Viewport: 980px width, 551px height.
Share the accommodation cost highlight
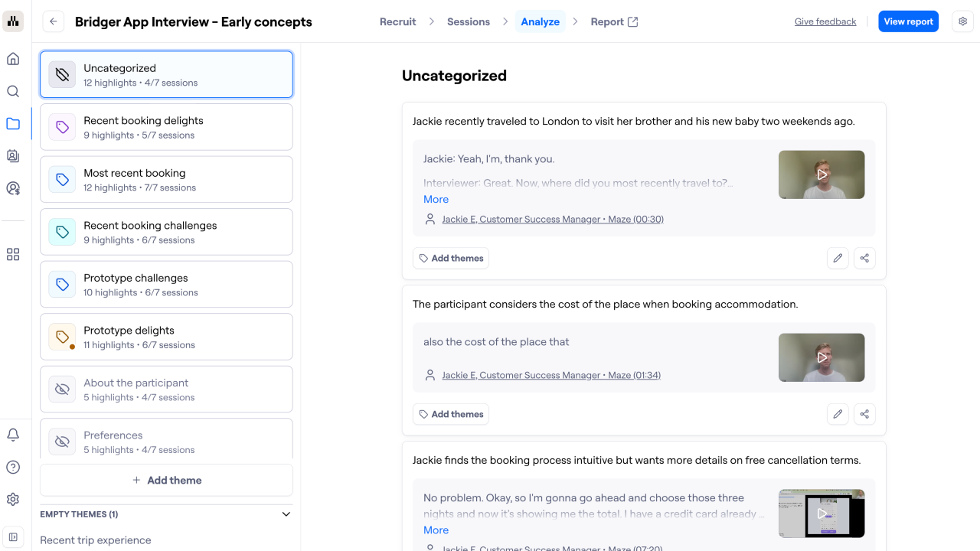coord(864,414)
